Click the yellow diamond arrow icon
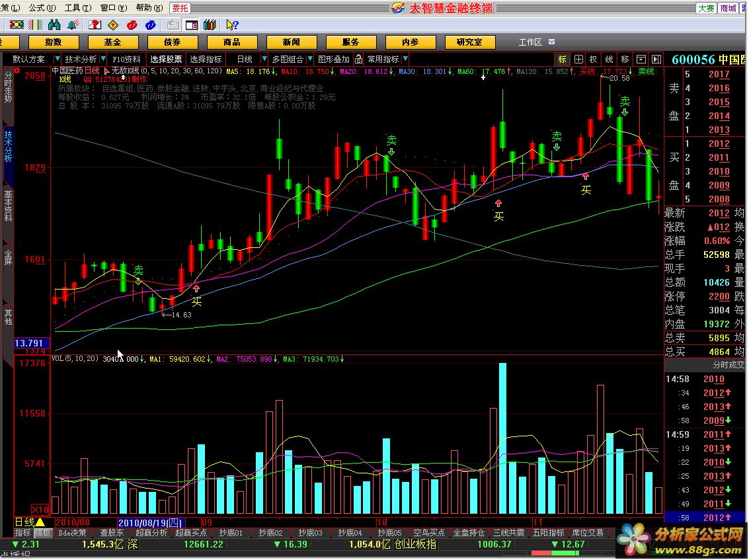The image size is (749, 560). click(113, 25)
